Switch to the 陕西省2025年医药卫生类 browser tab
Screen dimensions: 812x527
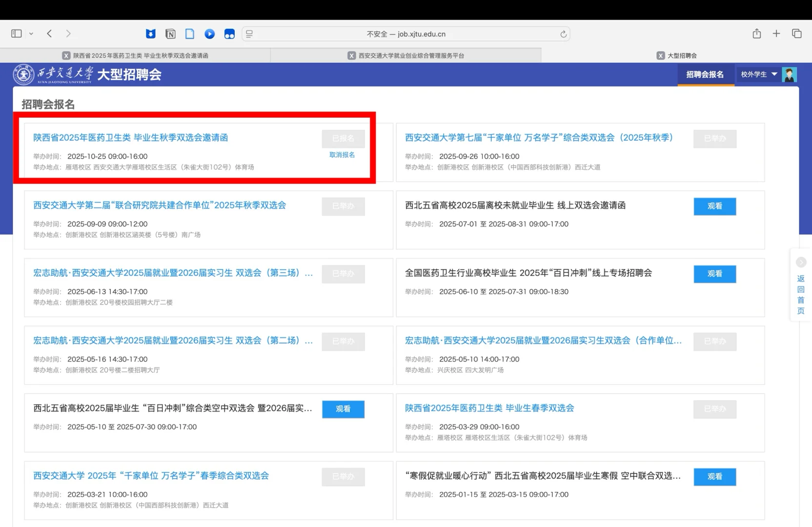tap(135, 56)
